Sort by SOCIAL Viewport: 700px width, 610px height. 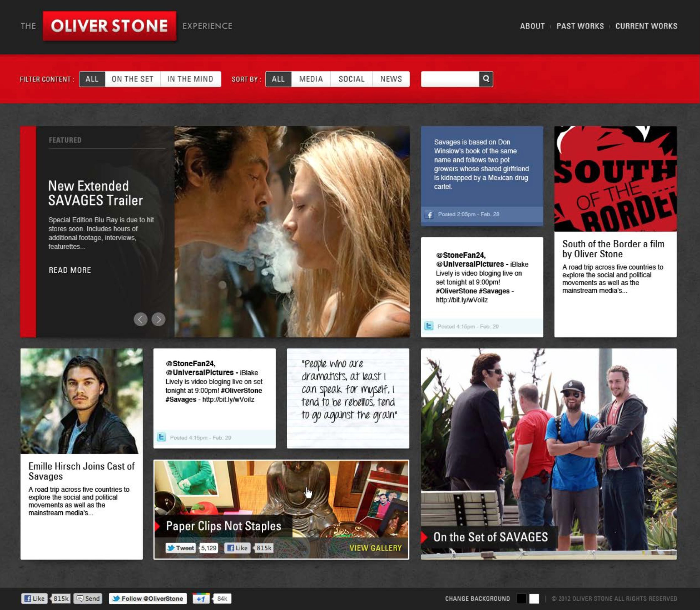pyautogui.click(x=352, y=79)
